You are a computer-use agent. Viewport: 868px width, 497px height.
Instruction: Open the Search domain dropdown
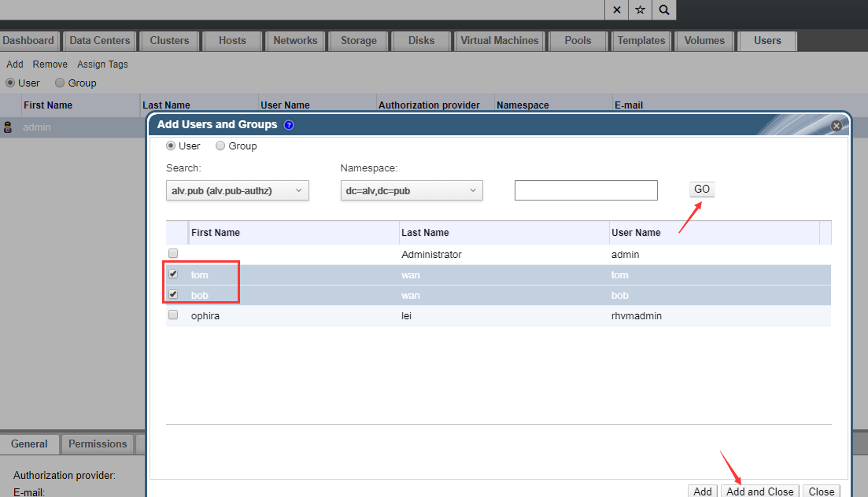(238, 190)
